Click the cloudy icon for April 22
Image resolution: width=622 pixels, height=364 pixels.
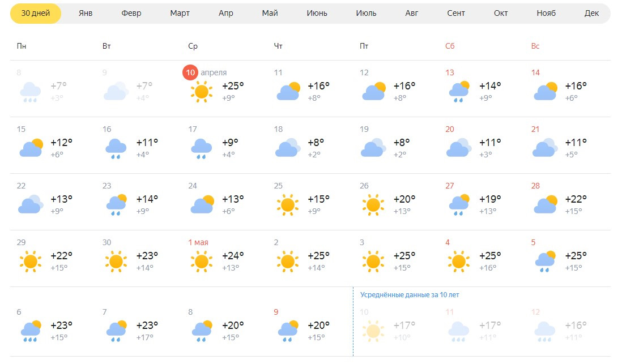30,204
